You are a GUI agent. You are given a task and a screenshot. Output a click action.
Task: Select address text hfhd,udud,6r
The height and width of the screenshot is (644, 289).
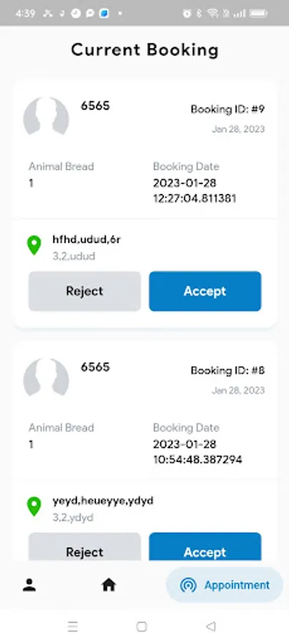(87, 240)
